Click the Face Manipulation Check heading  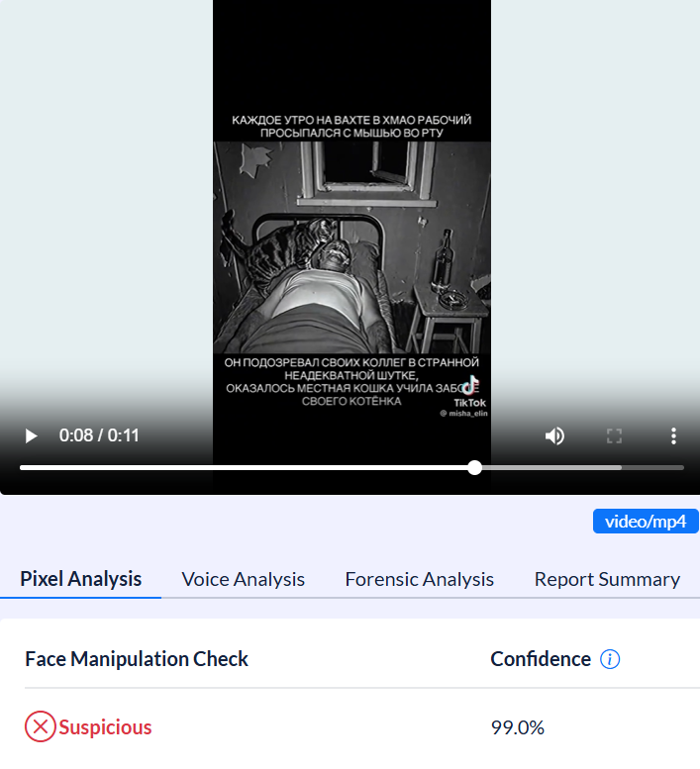pyautogui.click(x=137, y=659)
